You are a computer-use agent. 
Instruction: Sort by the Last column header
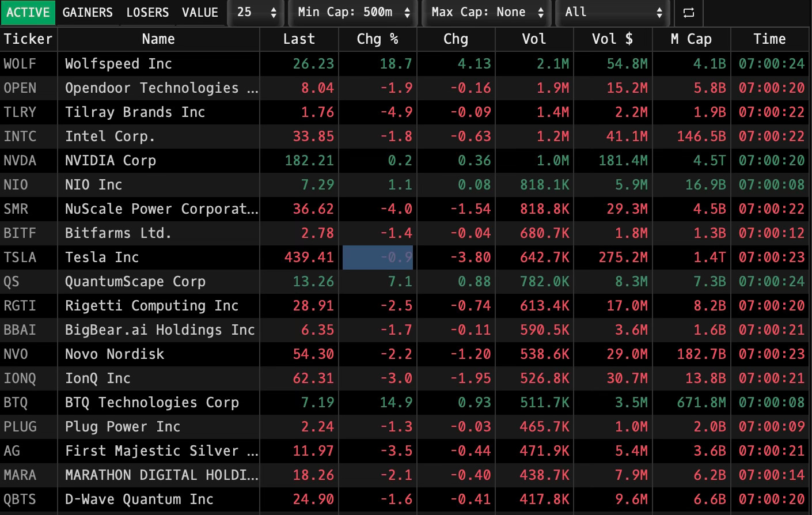point(299,39)
